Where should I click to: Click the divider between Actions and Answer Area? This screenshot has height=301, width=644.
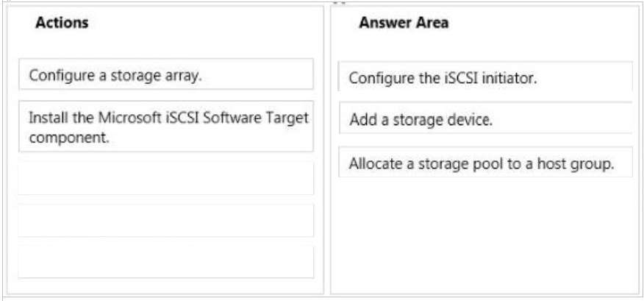[327, 150]
